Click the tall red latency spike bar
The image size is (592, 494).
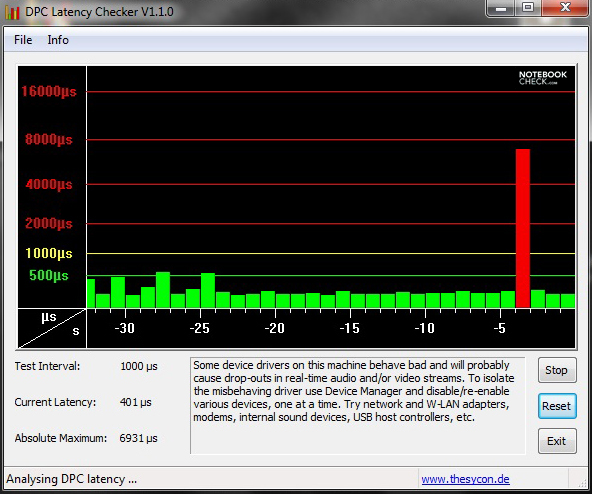click(x=523, y=228)
